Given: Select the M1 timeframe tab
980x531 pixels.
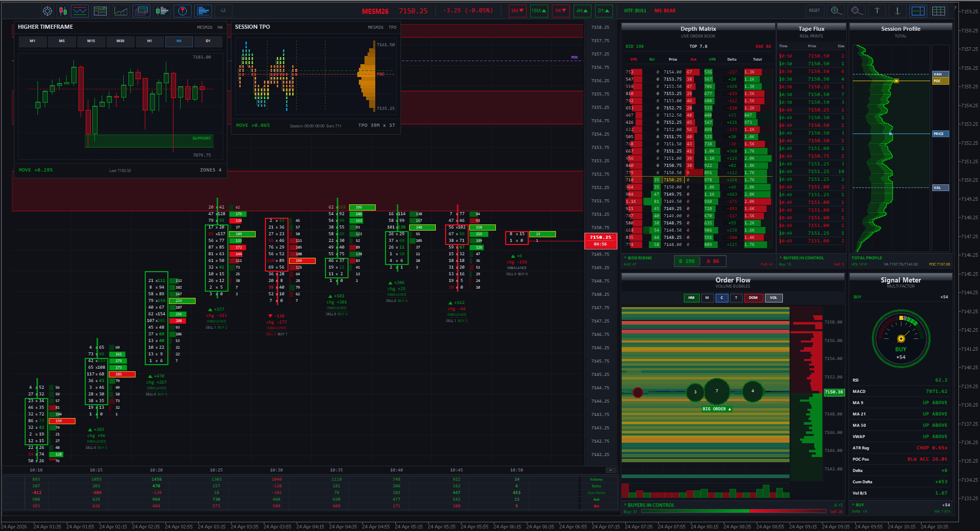Looking at the screenshot, I should [32, 41].
